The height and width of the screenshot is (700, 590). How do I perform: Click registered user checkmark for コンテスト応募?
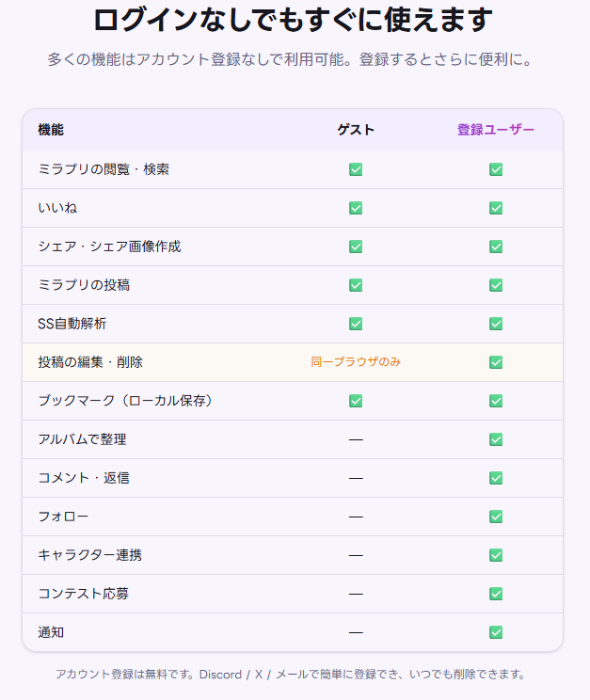pyautogui.click(x=496, y=594)
